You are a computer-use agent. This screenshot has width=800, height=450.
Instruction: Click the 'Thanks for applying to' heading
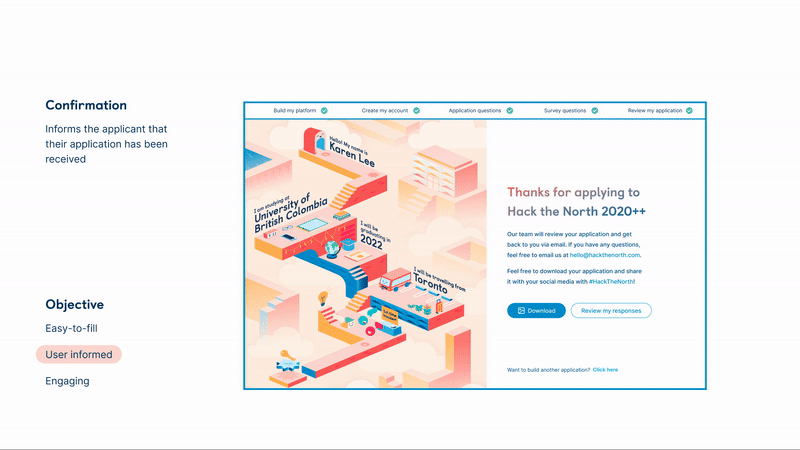573,192
